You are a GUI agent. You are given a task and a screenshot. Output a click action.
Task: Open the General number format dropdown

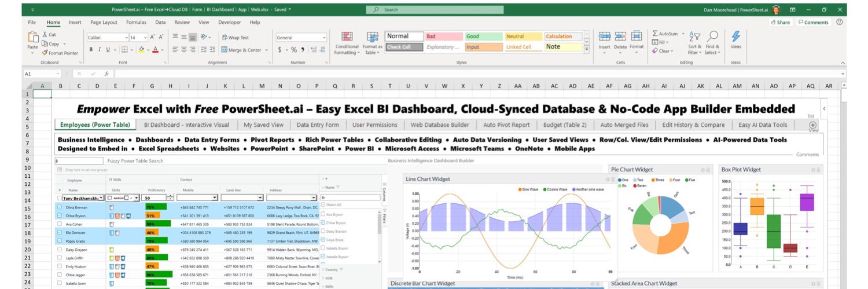pos(324,37)
